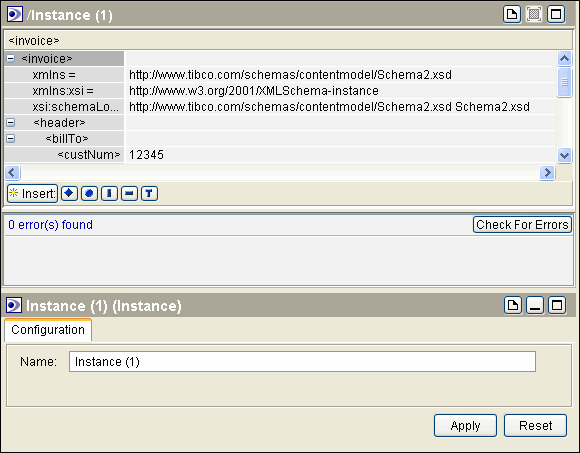Click the horizontal dash insert icon
Screen dimensions: 580x453
(x=129, y=193)
